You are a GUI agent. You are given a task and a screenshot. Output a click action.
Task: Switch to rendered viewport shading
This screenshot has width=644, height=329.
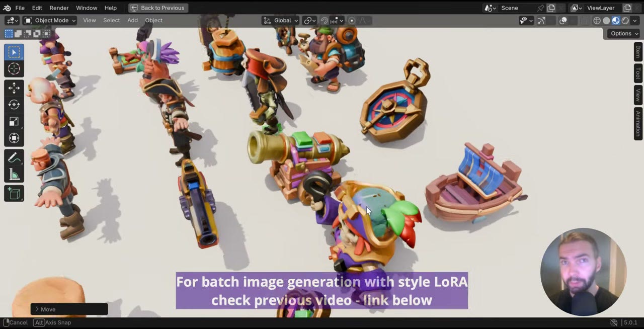click(625, 21)
